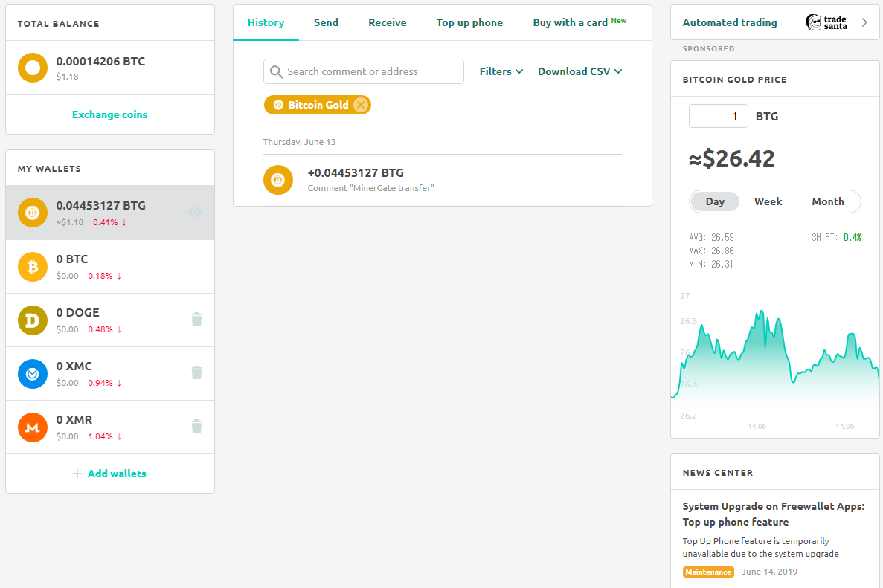Click the TradeSanta logo
883x588 pixels.
(x=826, y=22)
